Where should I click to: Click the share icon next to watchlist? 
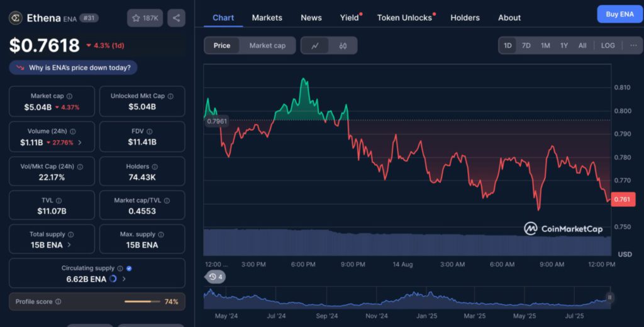(176, 18)
